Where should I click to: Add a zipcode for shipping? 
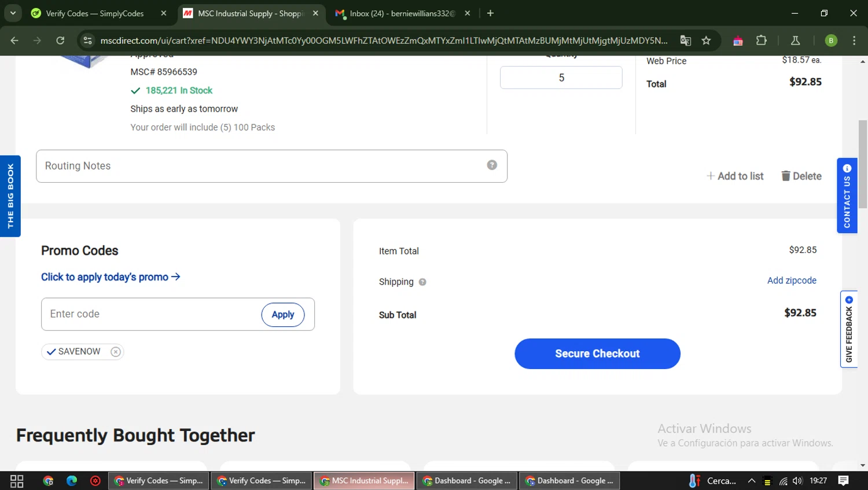pyautogui.click(x=792, y=281)
